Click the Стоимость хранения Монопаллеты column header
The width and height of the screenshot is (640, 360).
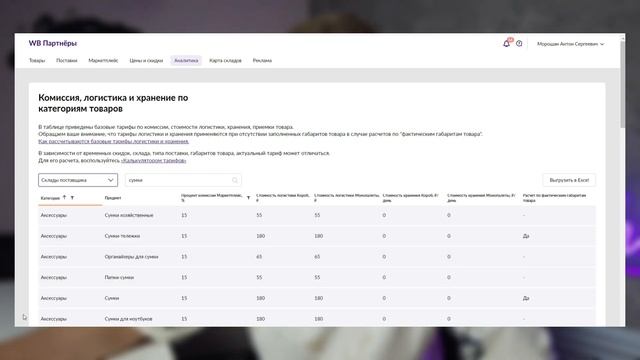481,198
